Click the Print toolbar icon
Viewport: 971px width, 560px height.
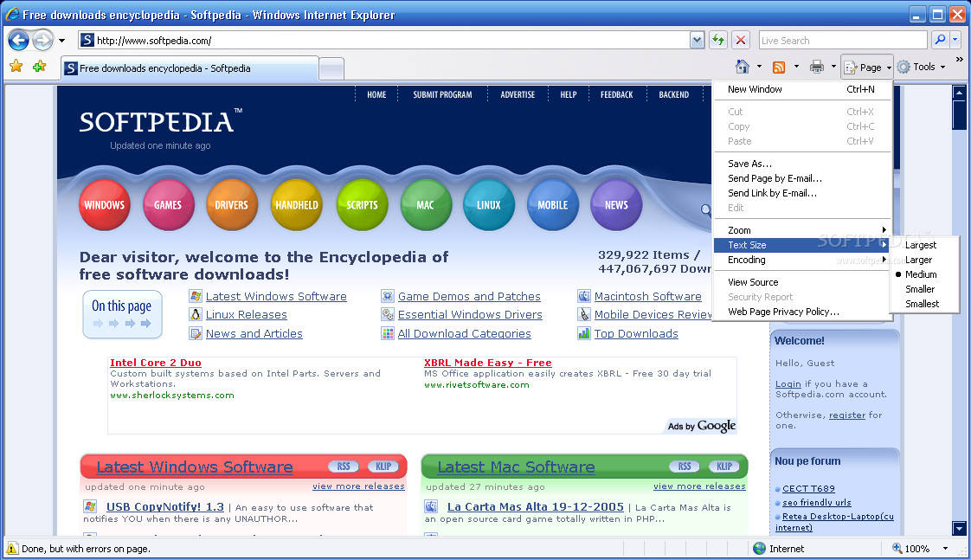click(817, 67)
